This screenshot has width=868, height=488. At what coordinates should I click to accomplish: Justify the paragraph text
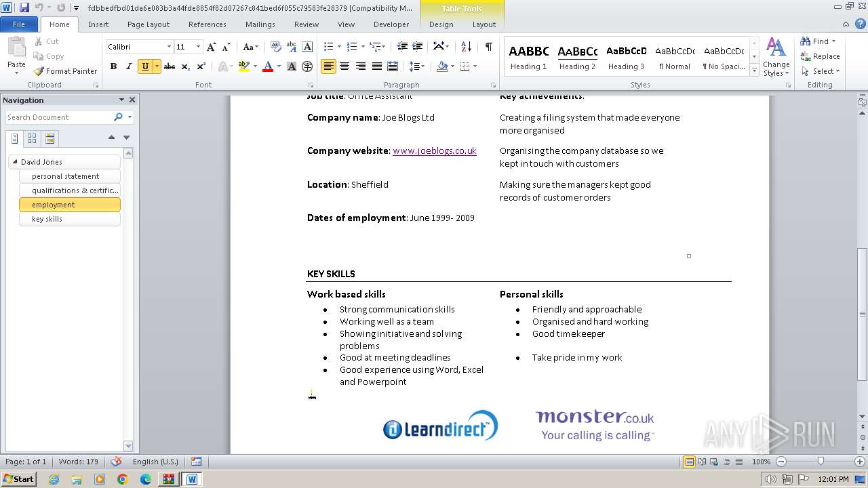tap(376, 66)
